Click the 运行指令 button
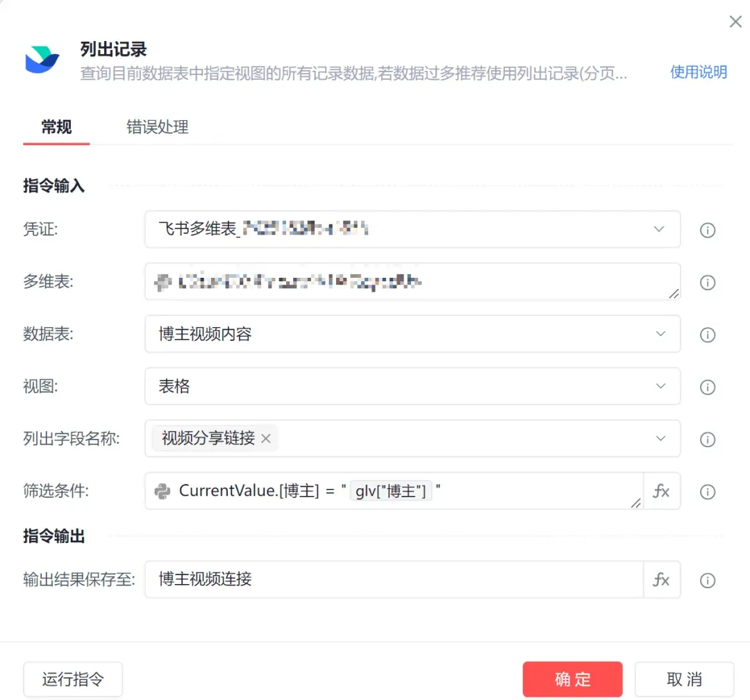Viewport: 750px width, 700px height. [x=73, y=678]
